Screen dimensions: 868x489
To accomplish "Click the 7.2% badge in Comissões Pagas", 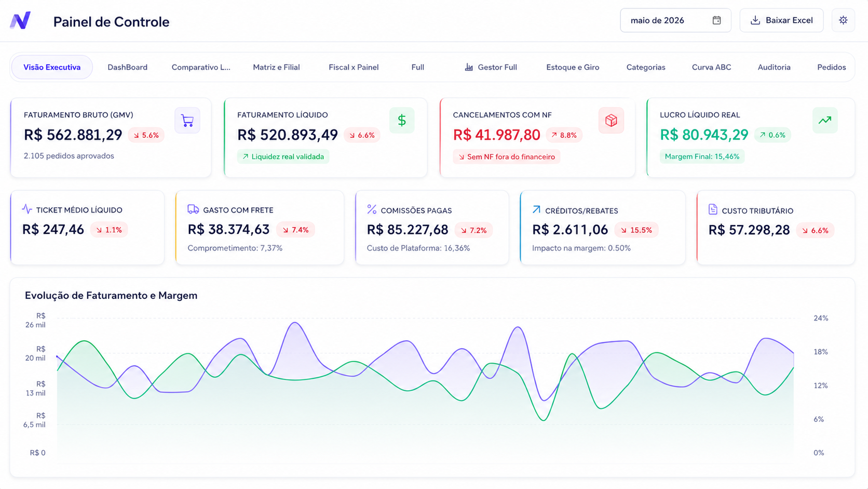I will point(474,230).
